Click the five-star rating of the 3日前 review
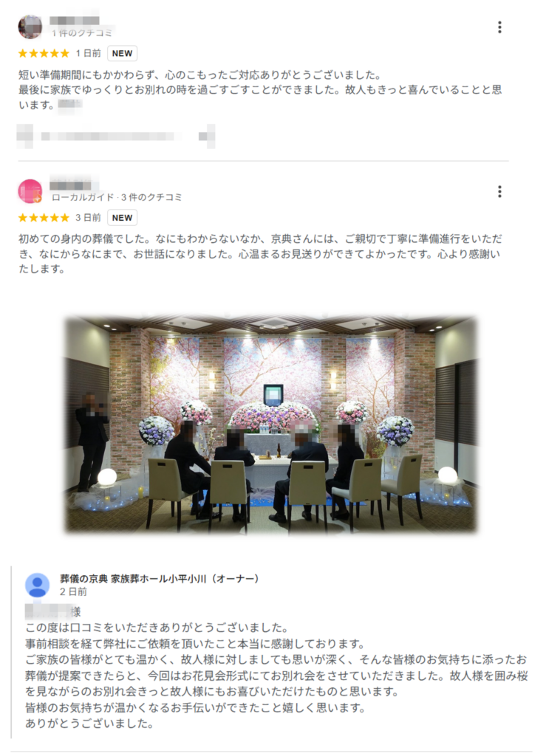The image size is (546, 756). [x=44, y=218]
